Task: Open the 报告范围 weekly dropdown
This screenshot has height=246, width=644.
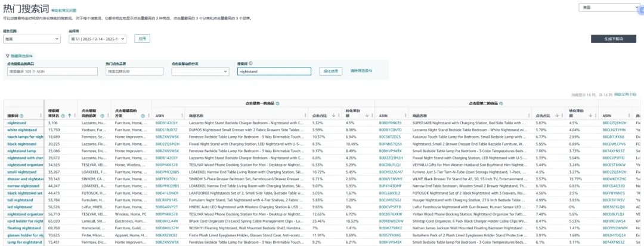Action: [x=32, y=39]
